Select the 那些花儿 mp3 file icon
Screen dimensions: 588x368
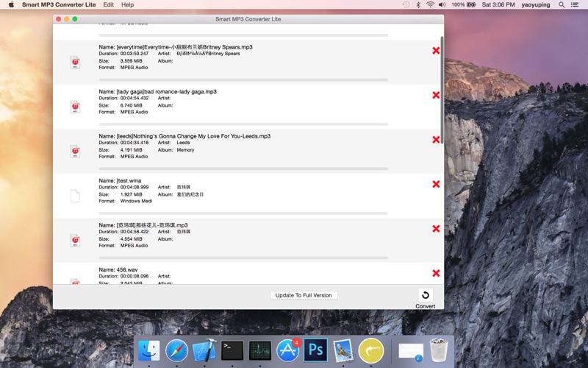(76, 241)
